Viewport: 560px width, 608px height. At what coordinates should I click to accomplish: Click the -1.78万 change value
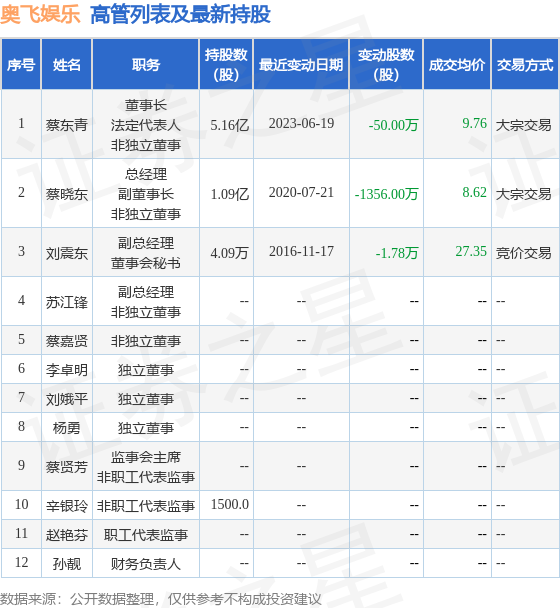point(397,253)
